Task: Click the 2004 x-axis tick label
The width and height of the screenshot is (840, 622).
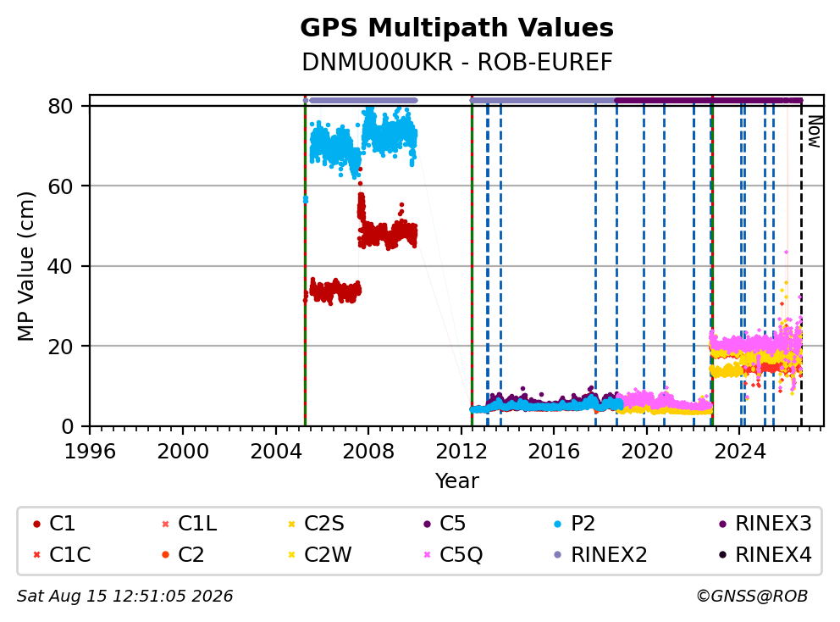Action: click(x=276, y=452)
